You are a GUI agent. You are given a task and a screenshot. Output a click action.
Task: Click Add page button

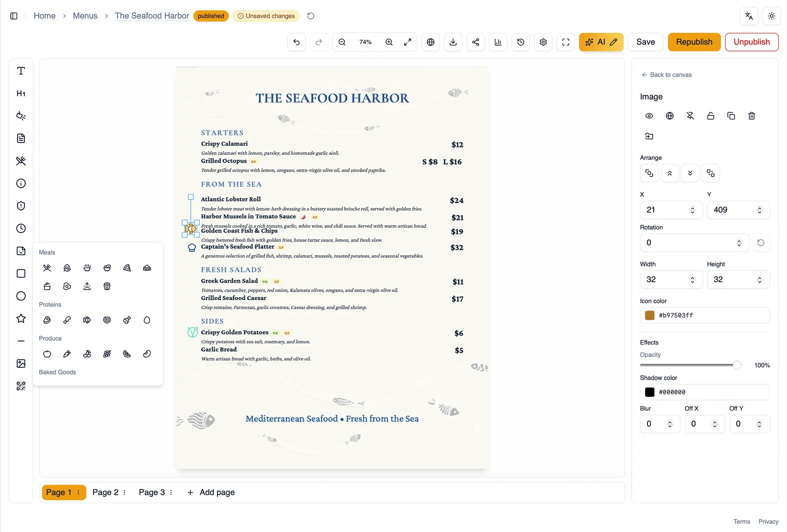coord(211,492)
